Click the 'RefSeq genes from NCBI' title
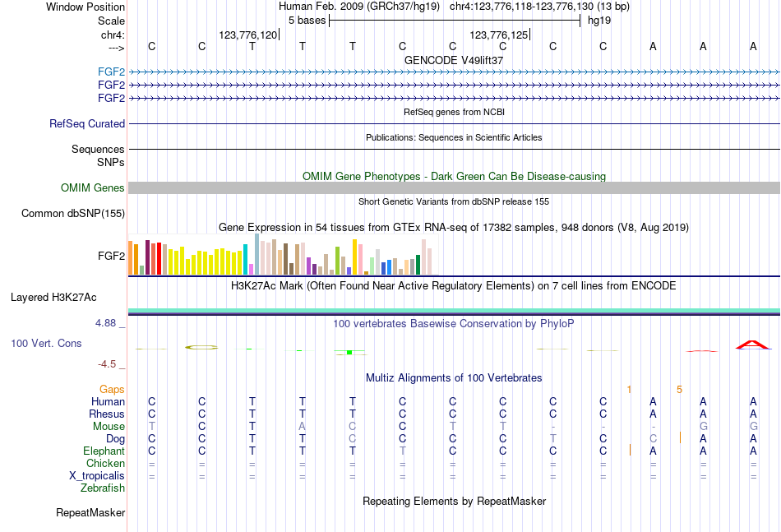Viewport: 781px width, 532px height. coord(454,112)
